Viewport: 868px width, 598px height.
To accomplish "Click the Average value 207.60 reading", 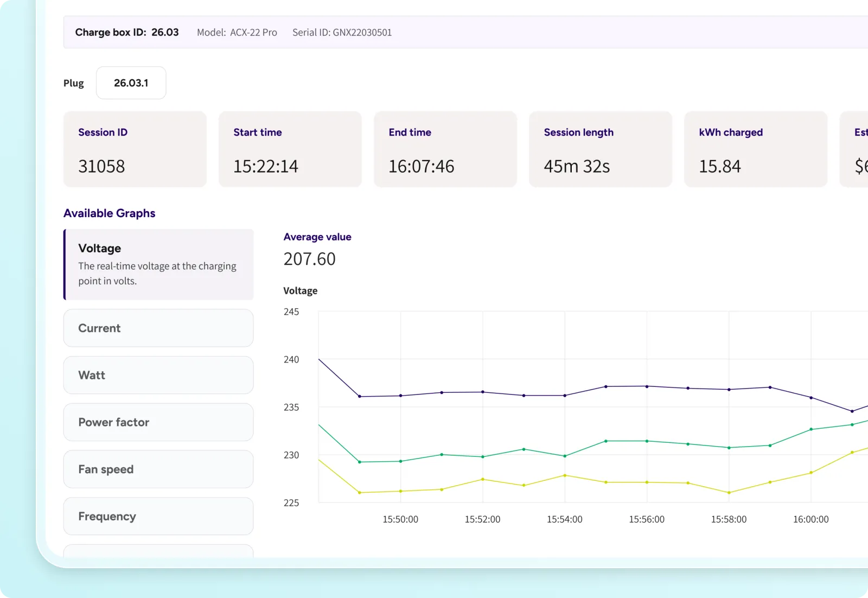I will click(310, 259).
